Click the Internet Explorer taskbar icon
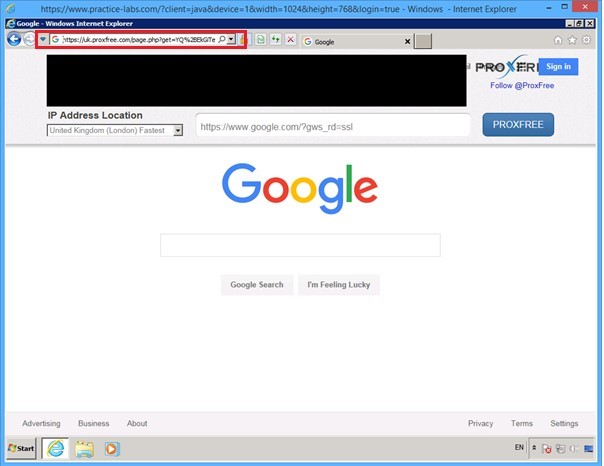The height and width of the screenshot is (466, 604). pos(55,449)
